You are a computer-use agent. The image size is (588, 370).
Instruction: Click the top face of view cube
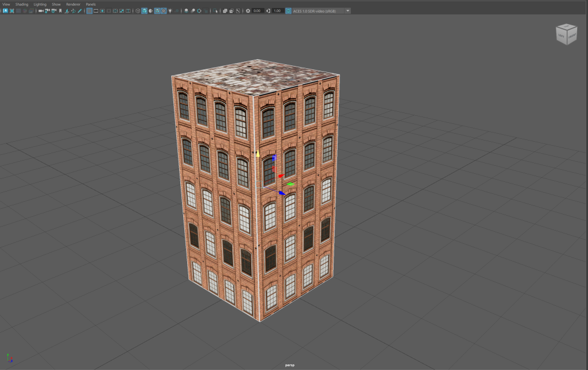click(567, 26)
